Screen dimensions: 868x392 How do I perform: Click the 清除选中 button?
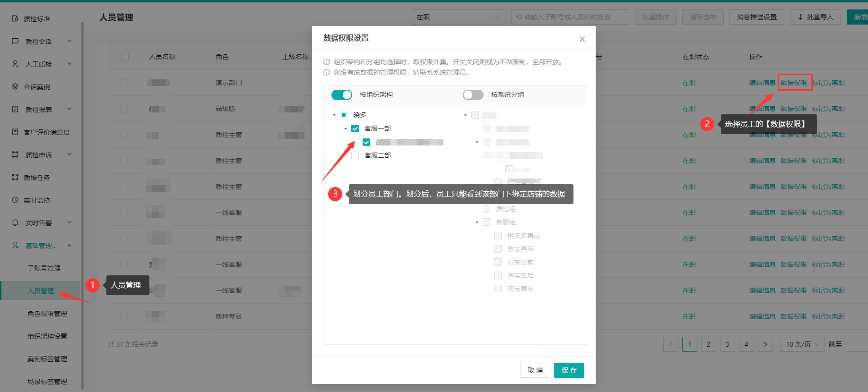pyautogui.click(x=703, y=17)
